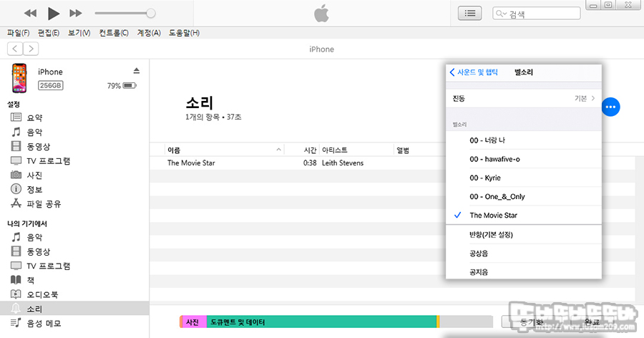Image resolution: width=644 pixels, height=338 pixels.
Task: Select 소리 tones in sidebar
Action: click(74, 309)
